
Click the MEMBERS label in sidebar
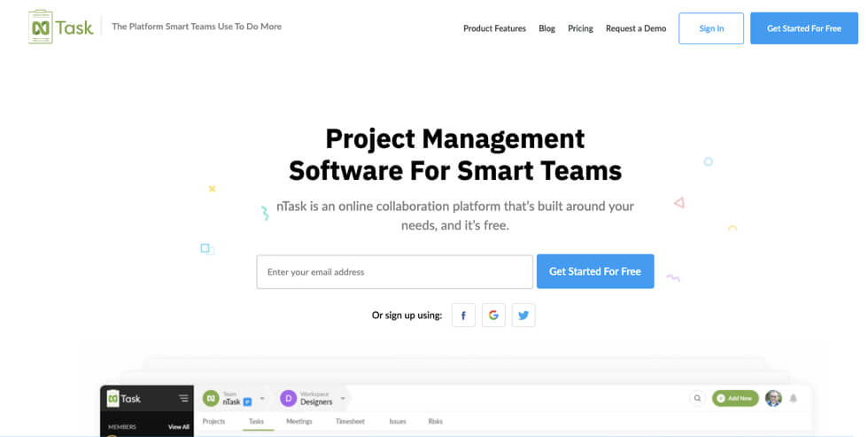(122, 427)
